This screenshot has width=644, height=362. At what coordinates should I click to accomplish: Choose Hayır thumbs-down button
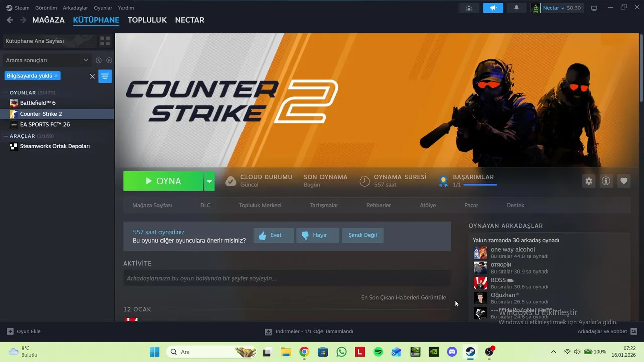(x=317, y=235)
